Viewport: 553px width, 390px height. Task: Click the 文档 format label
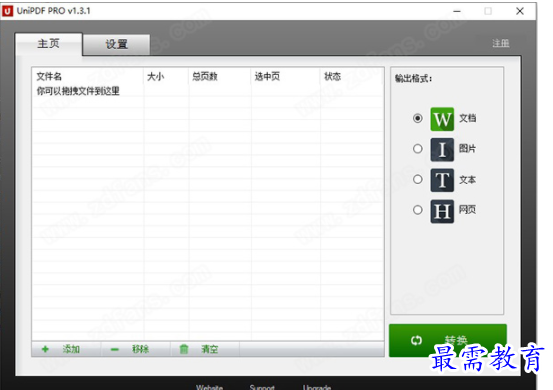[468, 118]
